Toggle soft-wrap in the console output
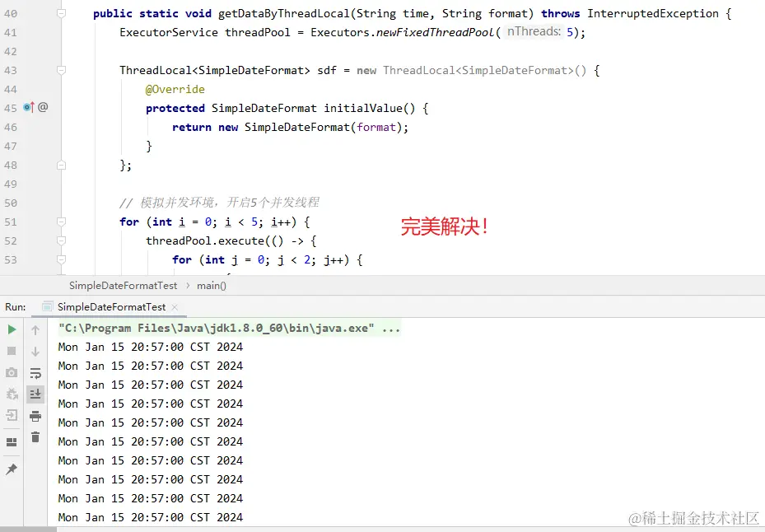Screen dimensions: 765x532 (34, 372)
